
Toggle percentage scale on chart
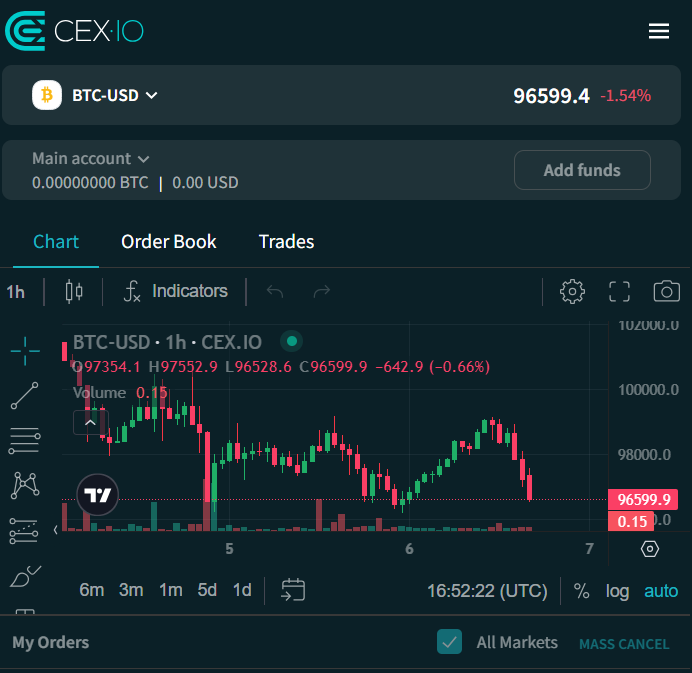pyautogui.click(x=582, y=591)
